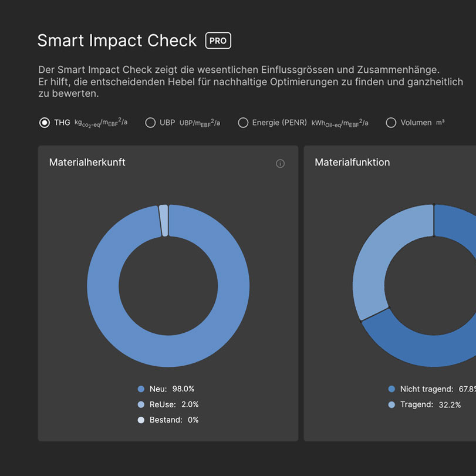476x476 pixels.
Task: Click the Materialfunktion card title
Action: click(352, 162)
